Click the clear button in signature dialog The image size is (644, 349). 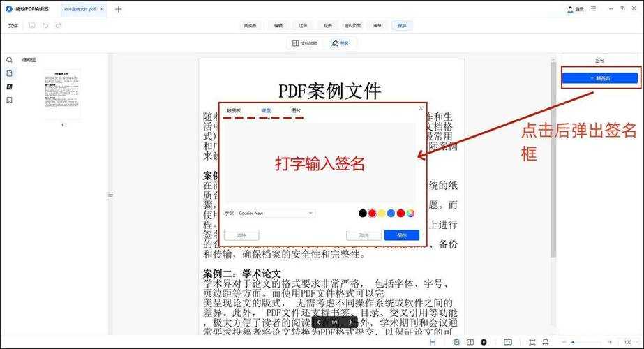(241, 235)
